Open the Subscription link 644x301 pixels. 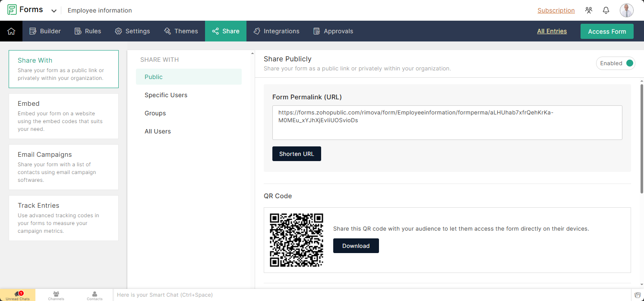pos(556,10)
